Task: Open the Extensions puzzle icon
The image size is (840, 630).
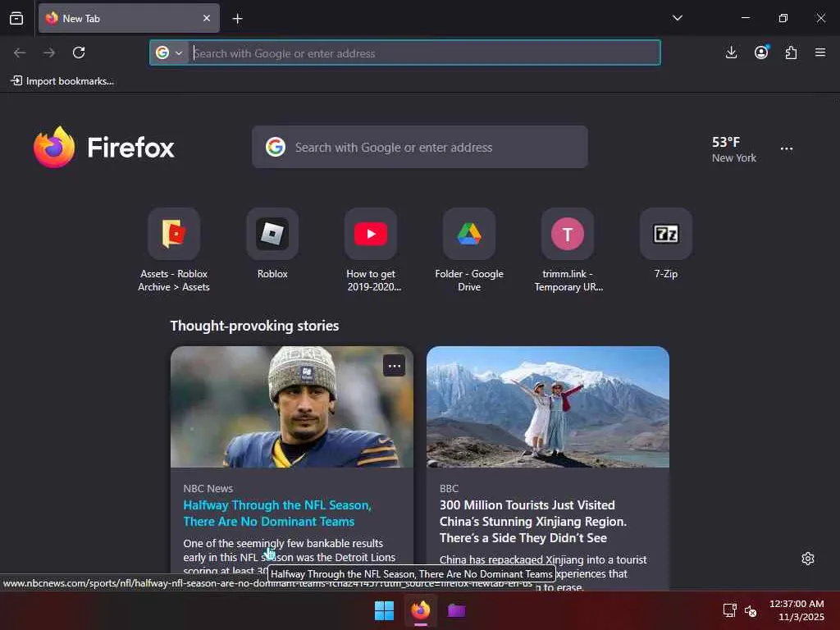Action: (791, 52)
